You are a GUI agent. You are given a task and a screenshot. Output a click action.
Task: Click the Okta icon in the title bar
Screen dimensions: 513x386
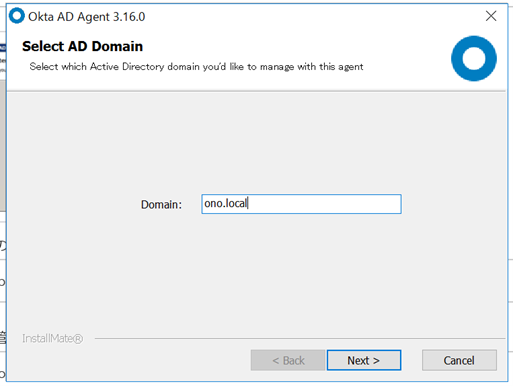point(17,16)
